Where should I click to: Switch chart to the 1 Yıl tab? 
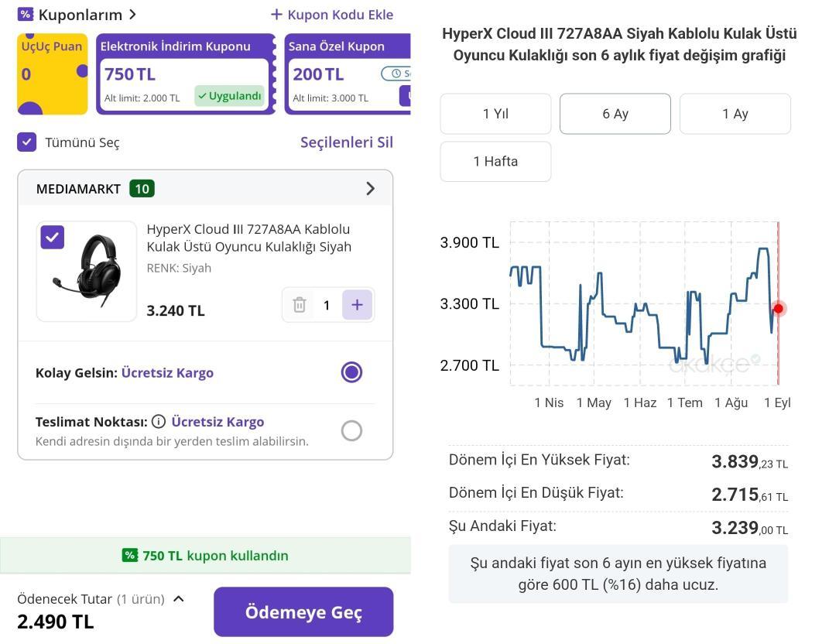click(x=495, y=114)
